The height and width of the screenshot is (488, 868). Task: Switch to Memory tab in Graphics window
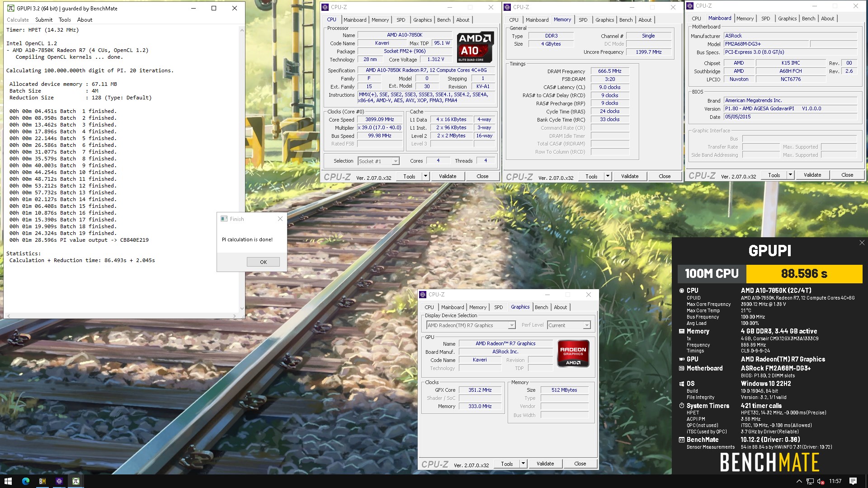click(478, 307)
